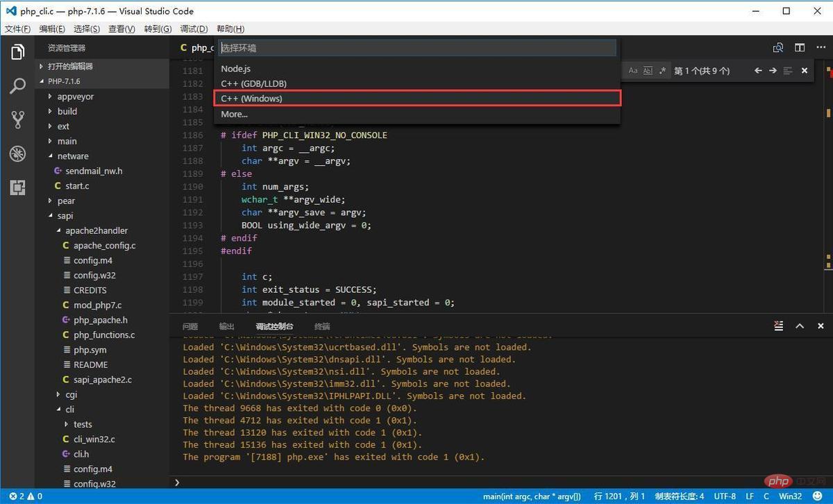Collapse the PHP-7.1.6 root folder

tap(102, 81)
